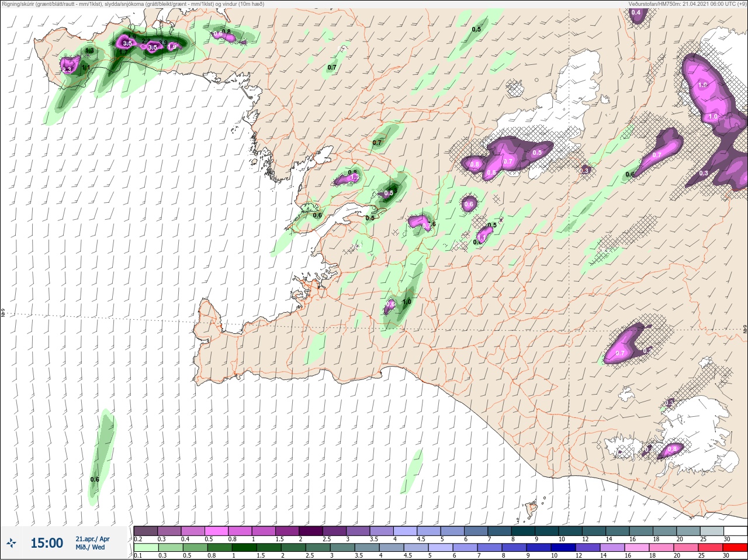Click the 1.3 precipitation value on the map
The width and height of the screenshot is (748, 560).
89,51
